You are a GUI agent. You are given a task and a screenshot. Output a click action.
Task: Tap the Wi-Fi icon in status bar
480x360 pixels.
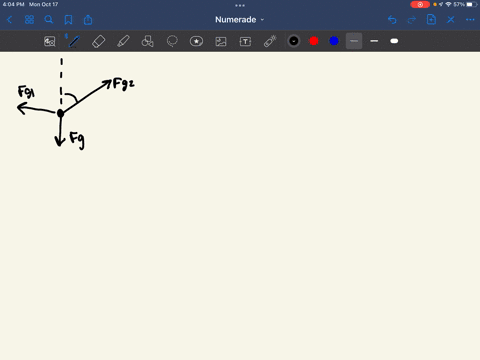448,4
